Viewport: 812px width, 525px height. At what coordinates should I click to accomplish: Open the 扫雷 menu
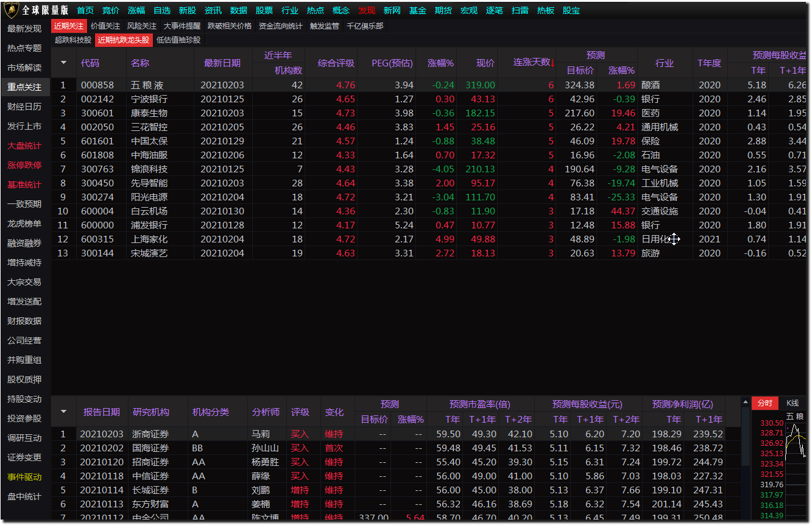coord(520,10)
